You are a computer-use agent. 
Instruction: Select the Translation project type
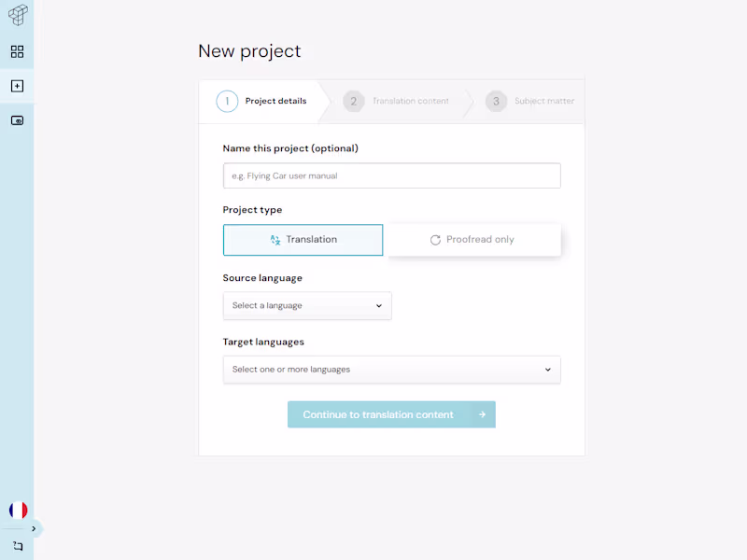coord(303,240)
